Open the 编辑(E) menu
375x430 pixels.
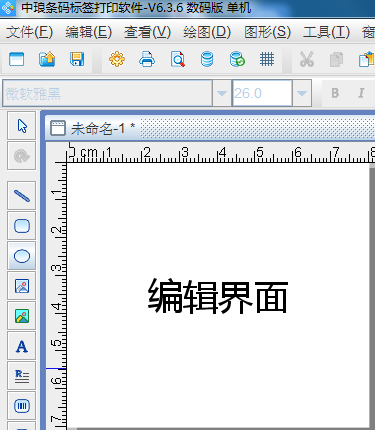(x=88, y=32)
